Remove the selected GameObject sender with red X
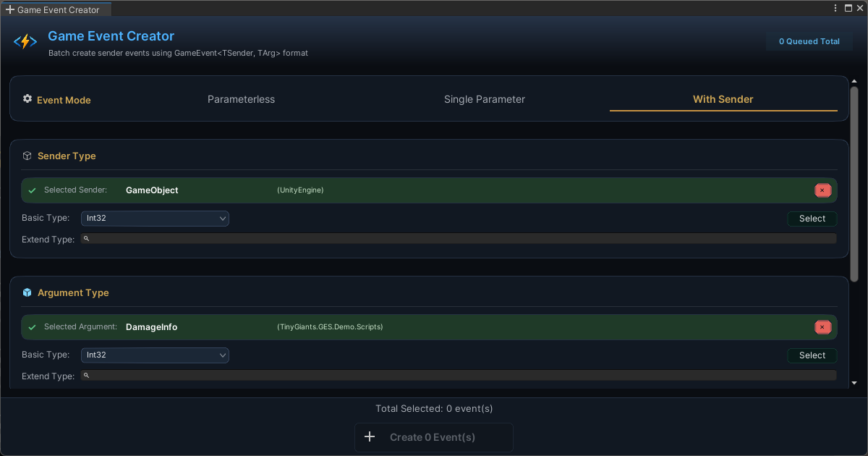The height and width of the screenshot is (456, 868). point(822,190)
